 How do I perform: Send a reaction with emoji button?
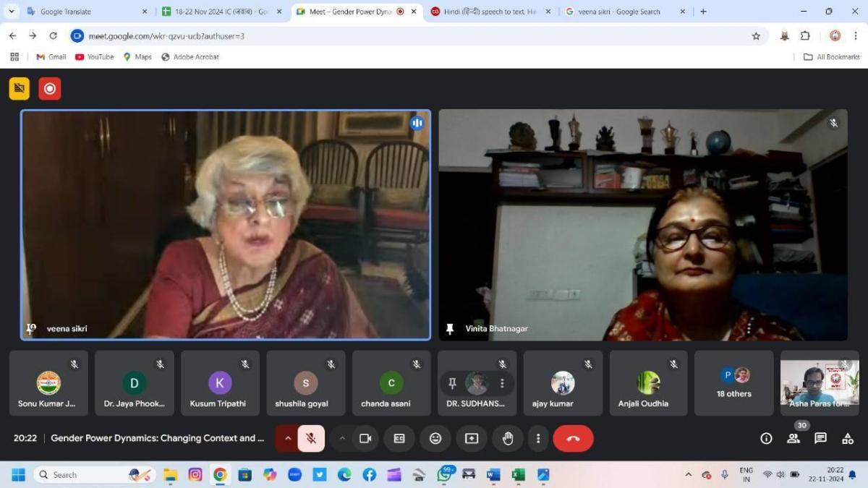435,438
